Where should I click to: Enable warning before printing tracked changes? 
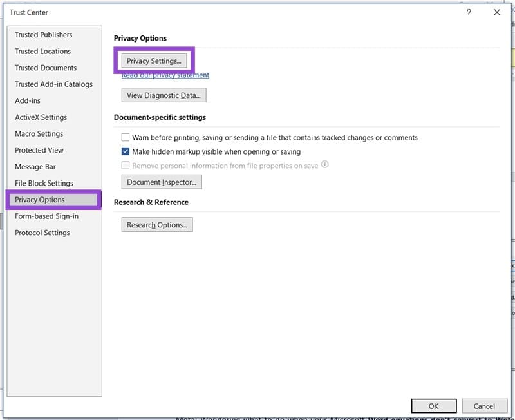tap(126, 137)
